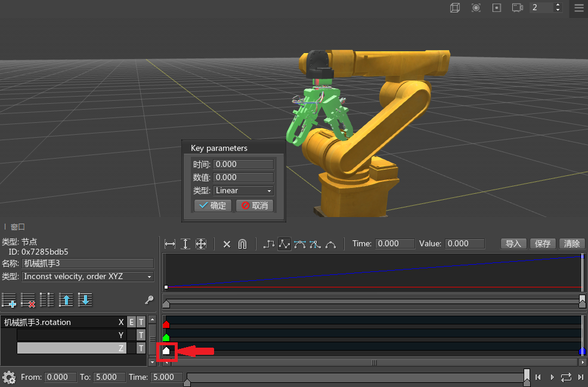Open the Linear type dropdown in Key parameters
Screen dimensions: 588x387
(243, 191)
